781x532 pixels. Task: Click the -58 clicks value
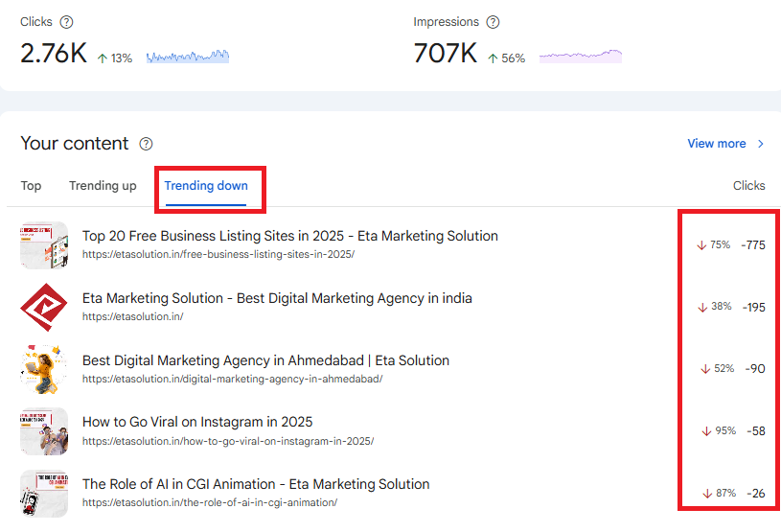[756, 431]
